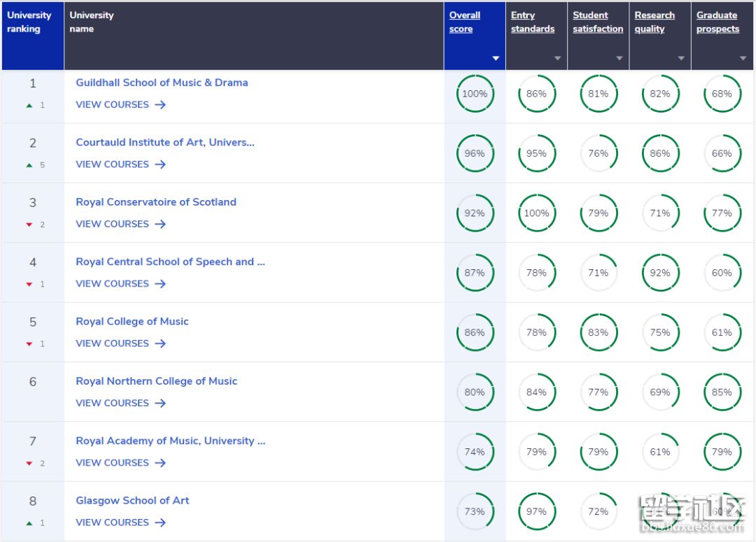The height and width of the screenshot is (542, 756).
Task: View courses for Royal Central School
Action: pos(120,284)
